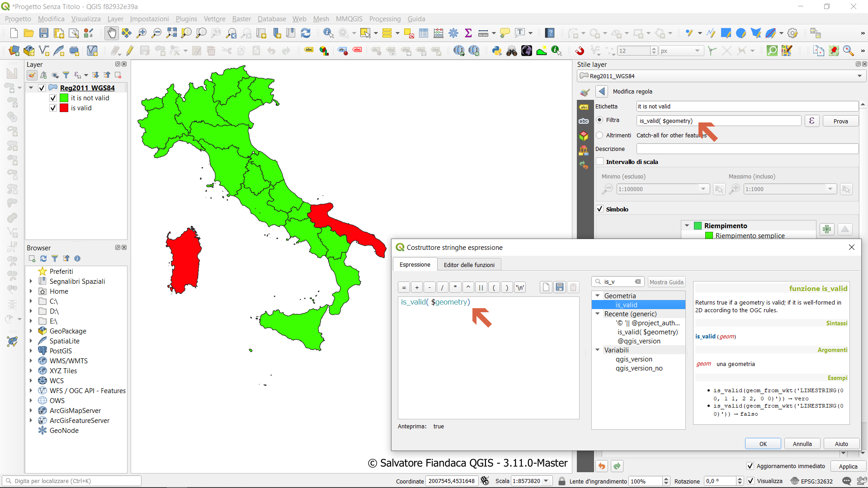Click the Zoom Out magnifier tool
Screen dimensions: 868x488
click(x=156, y=33)
